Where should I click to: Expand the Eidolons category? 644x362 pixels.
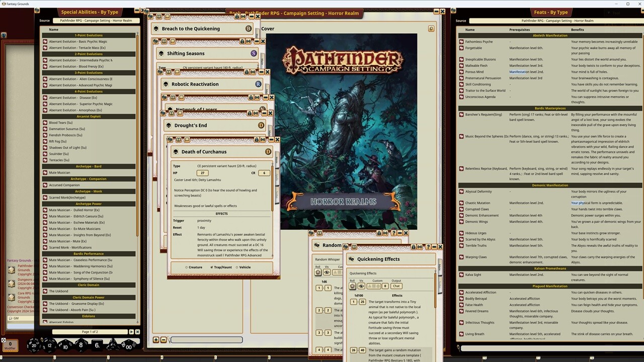point(89,316)
